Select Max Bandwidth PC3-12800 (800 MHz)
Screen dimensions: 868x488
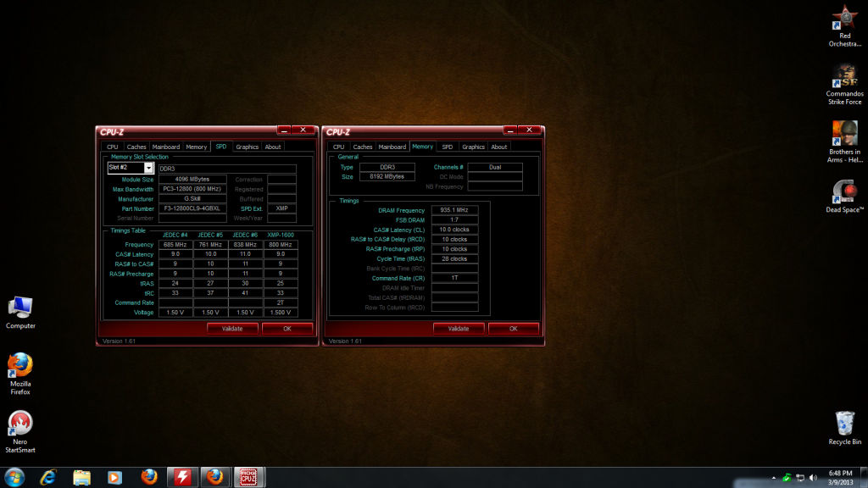pos(192,189)
